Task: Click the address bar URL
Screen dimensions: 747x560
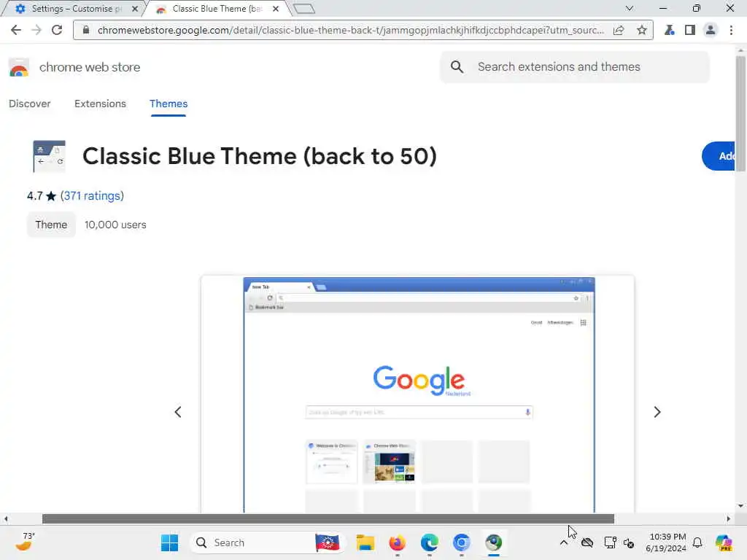Action: pos(351,30)
